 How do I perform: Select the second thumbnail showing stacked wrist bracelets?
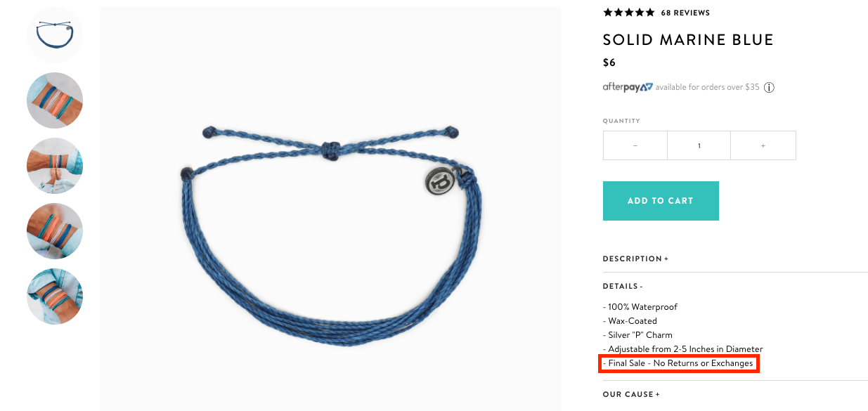point(55,100)
